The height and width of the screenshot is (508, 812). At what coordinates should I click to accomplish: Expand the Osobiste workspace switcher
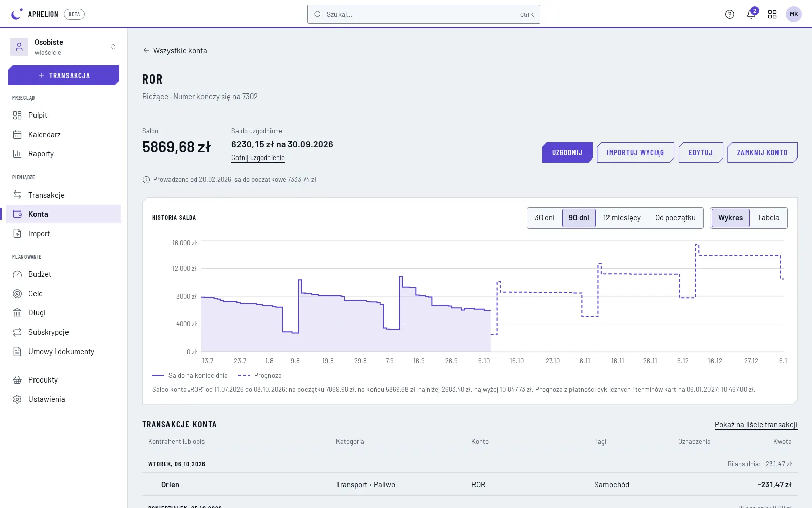click(64, 47)
